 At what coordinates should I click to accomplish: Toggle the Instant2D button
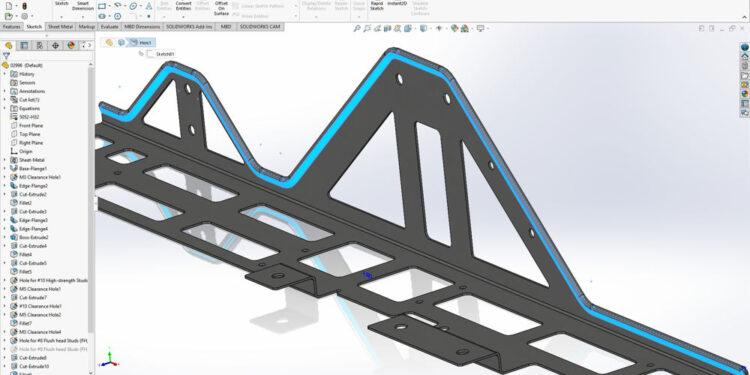[x=397, y=4]
